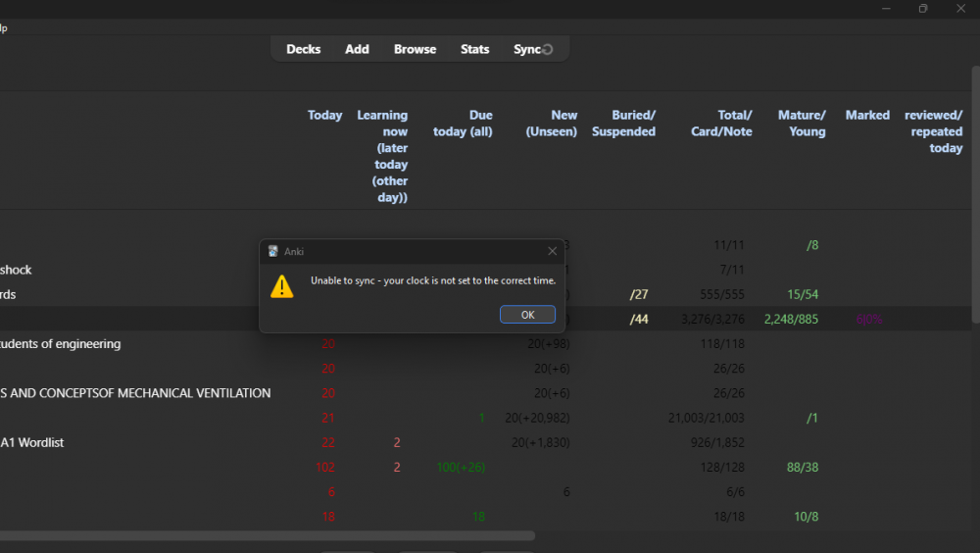980x553 pixels.
Task: Open the MECHANICAL VENTILATION deck
Action: (135, 393)
